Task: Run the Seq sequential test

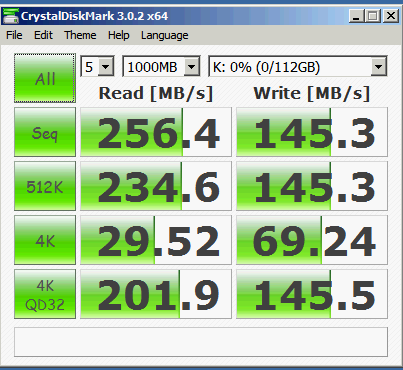Action: tap(45, 132)
